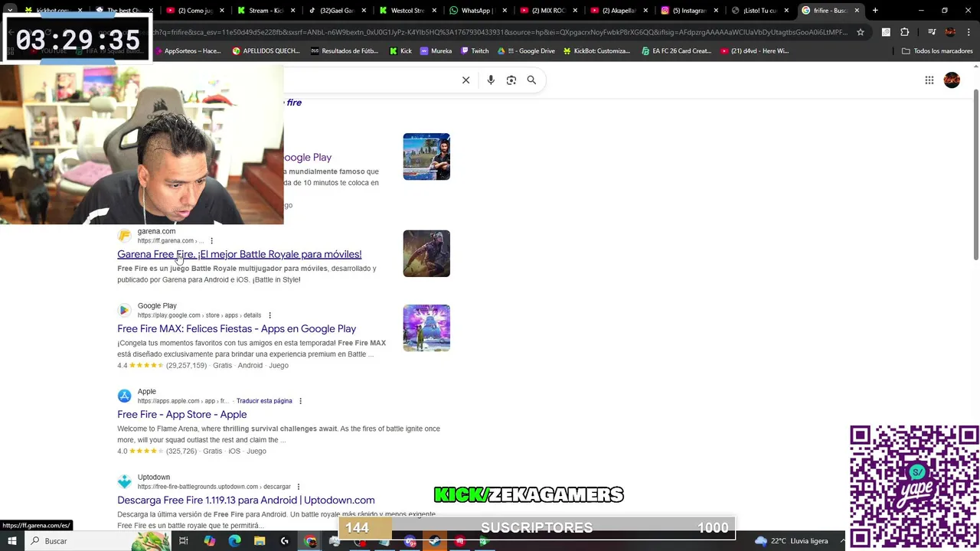Open the three-dot menu for the Uptodown result

click(299, 487)
